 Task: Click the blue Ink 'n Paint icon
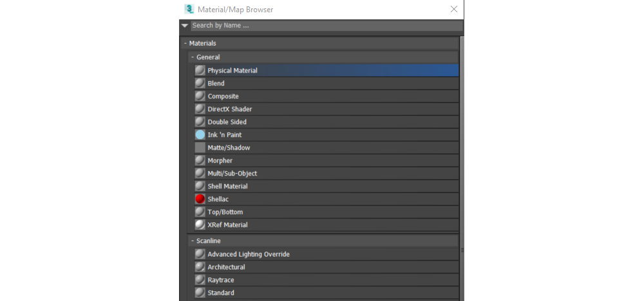[x=200, y=135]
